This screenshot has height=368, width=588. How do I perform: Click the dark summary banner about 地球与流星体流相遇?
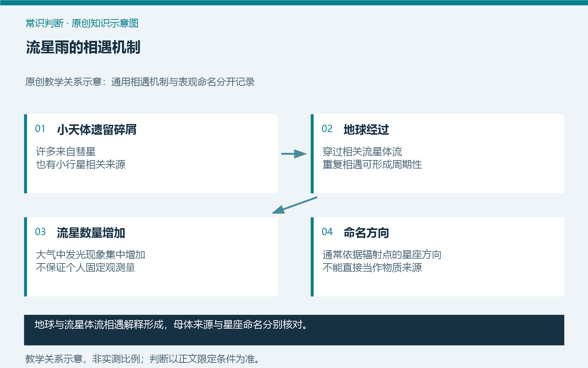pos(294,330)
